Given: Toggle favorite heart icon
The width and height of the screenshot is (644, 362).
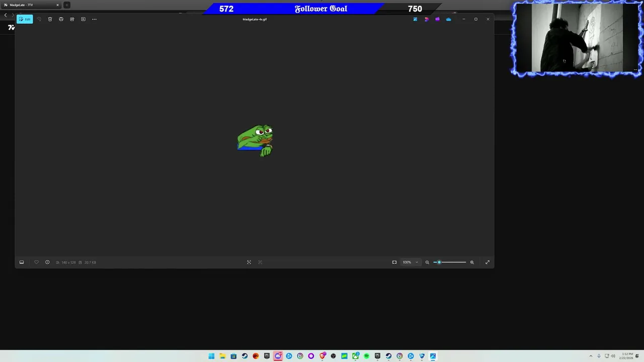Looking at the screenshot, I should [x=36, y=262].
